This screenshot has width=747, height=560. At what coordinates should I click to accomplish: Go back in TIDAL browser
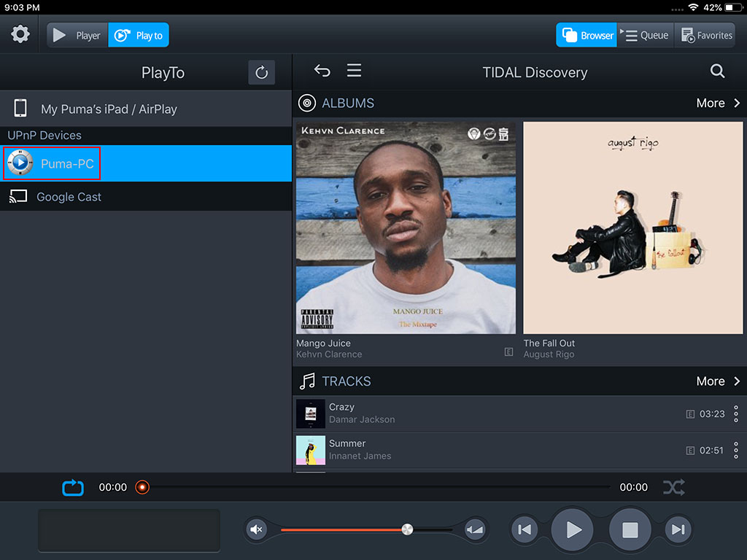(x=322, y=71)
